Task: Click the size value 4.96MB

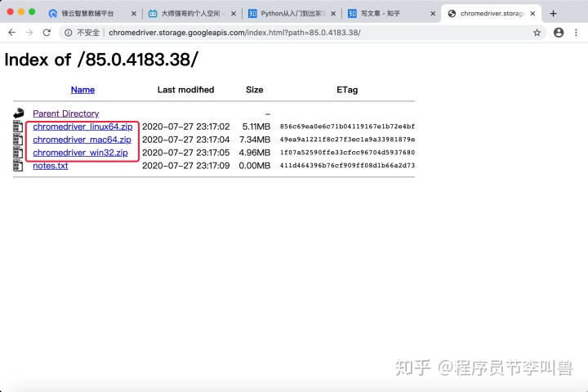Action: click(x=255, y=153)
